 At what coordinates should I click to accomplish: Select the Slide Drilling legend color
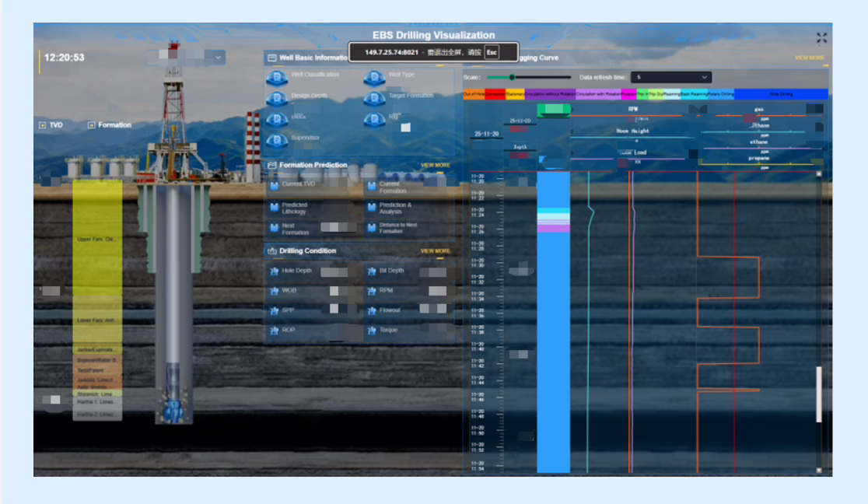[782, 94]
